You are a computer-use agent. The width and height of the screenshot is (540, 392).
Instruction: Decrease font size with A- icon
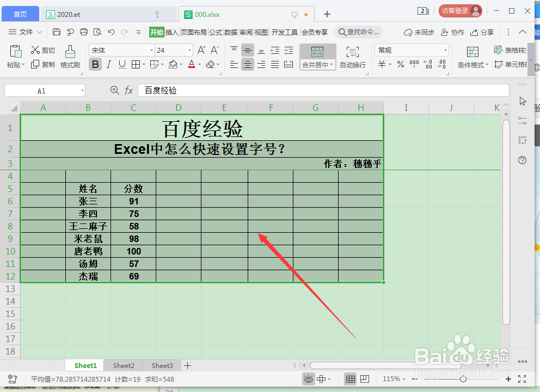pos(214,50)
